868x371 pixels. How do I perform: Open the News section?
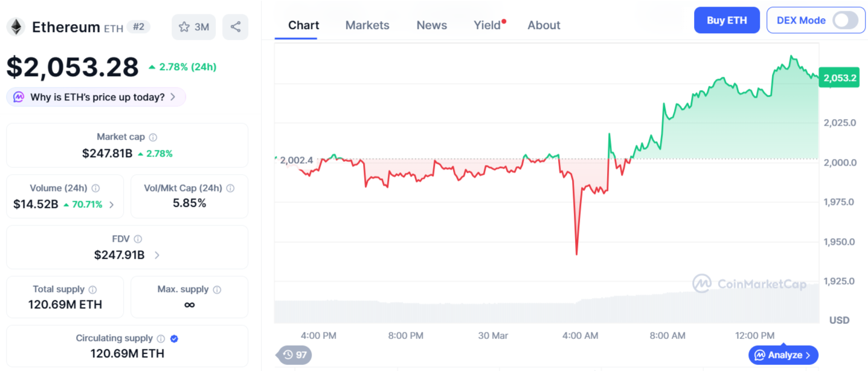(431, 25)
